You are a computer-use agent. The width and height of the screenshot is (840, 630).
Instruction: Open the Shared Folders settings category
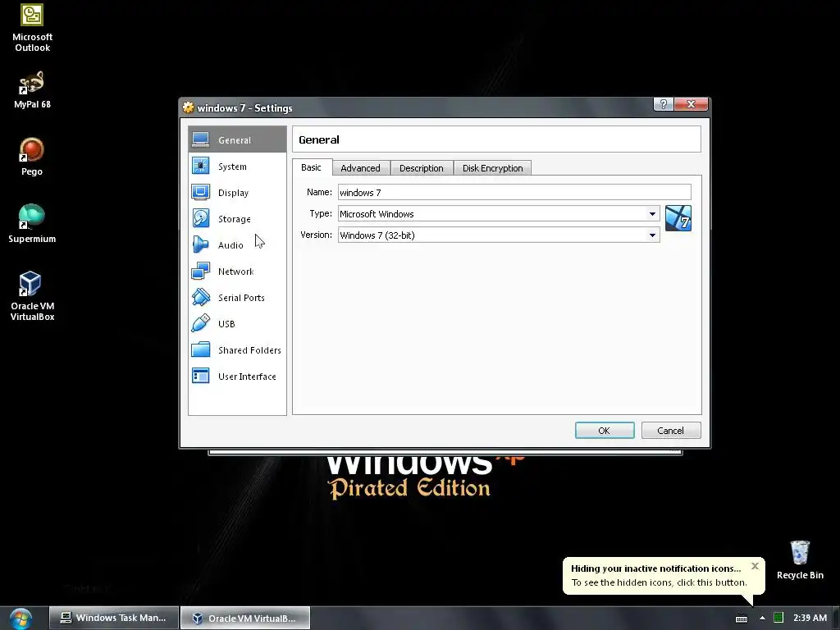pos(237,349)
